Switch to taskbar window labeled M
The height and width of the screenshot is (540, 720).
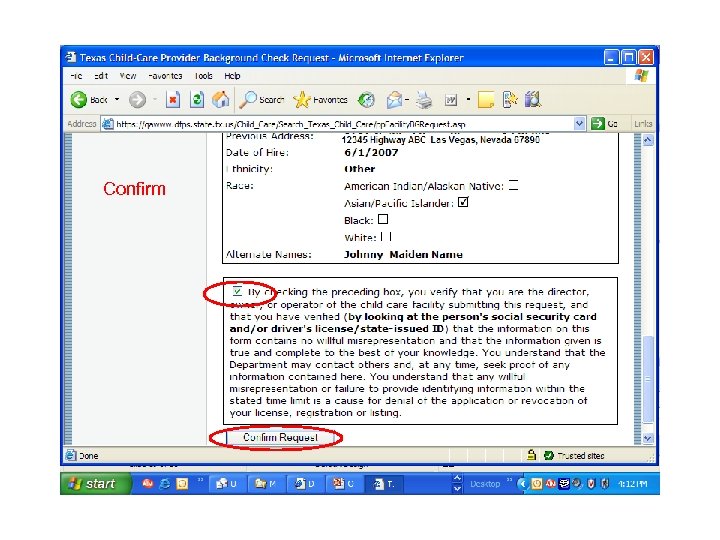pyautogui.click(x=266, y=484)
